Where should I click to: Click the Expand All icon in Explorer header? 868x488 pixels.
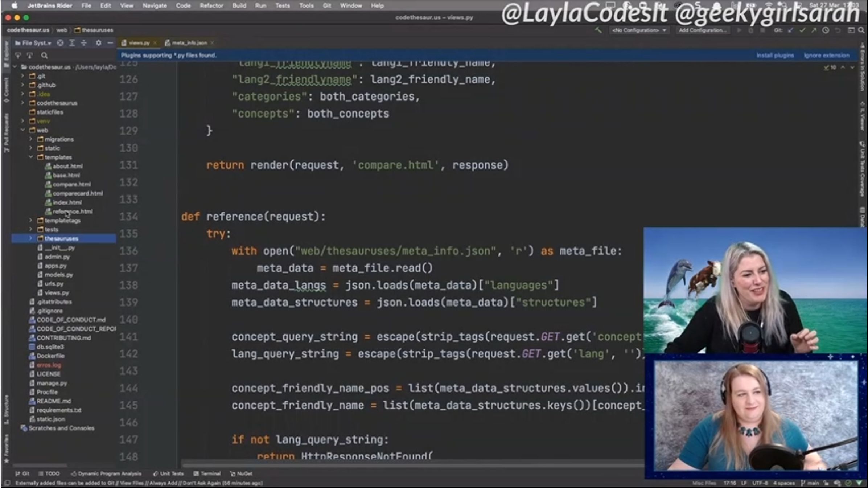(72, 43)
